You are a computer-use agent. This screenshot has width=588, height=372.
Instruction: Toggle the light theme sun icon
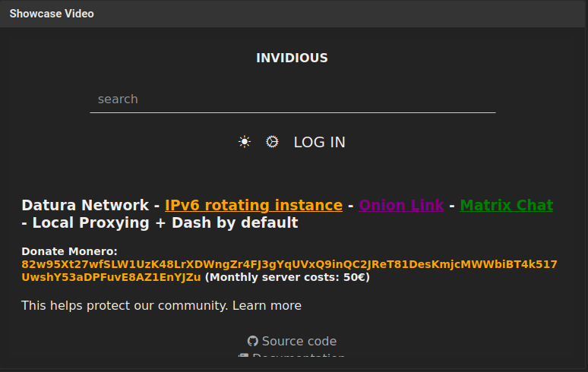[245, 142]
